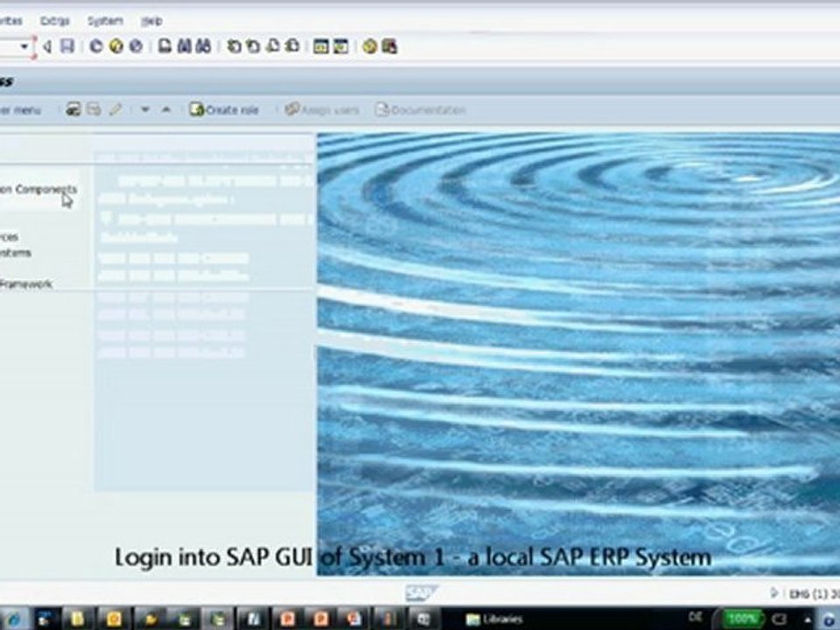Click the DE language indicator in tray
The width and height of the screenshot is (840, 630).
coord(696,618)
